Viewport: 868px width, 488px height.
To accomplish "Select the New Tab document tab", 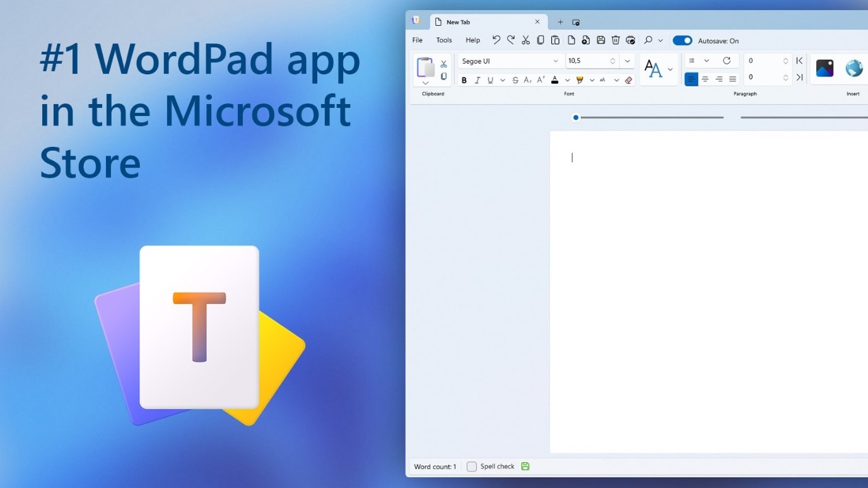I will [488, 22].
